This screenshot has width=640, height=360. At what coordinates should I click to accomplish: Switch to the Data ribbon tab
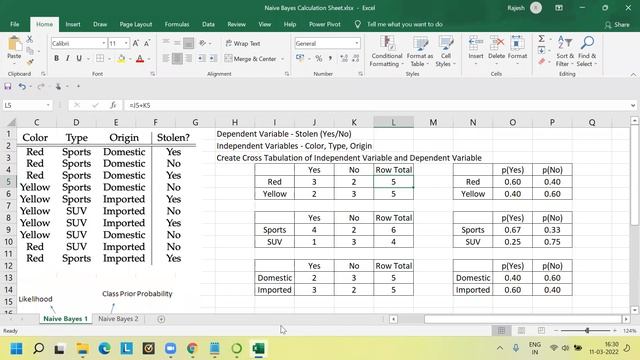tap(208, 24)
